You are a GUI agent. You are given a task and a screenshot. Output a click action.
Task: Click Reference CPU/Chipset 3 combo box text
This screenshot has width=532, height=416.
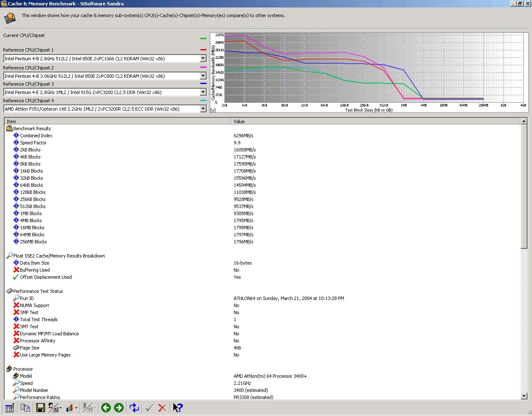pos(102,92)
